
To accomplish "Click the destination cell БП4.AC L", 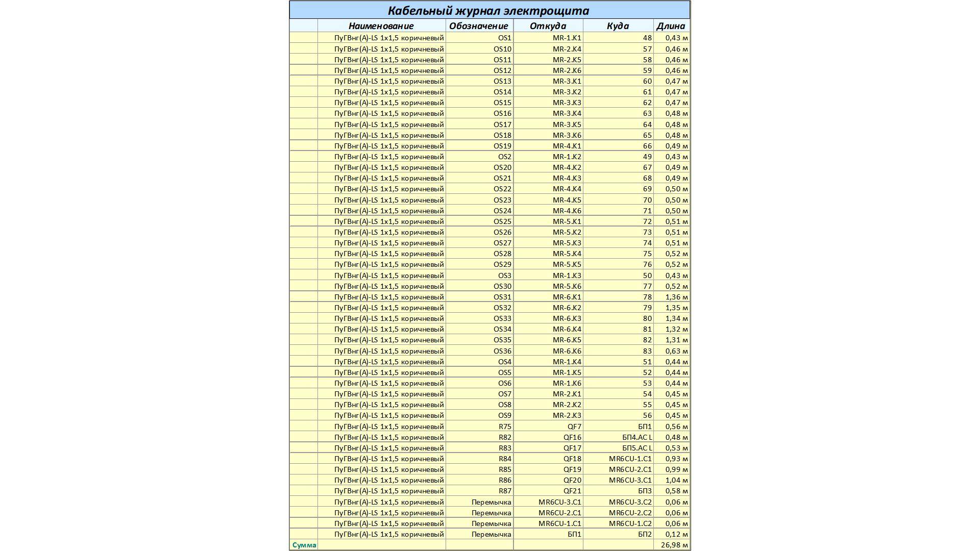I will point(636,437).
